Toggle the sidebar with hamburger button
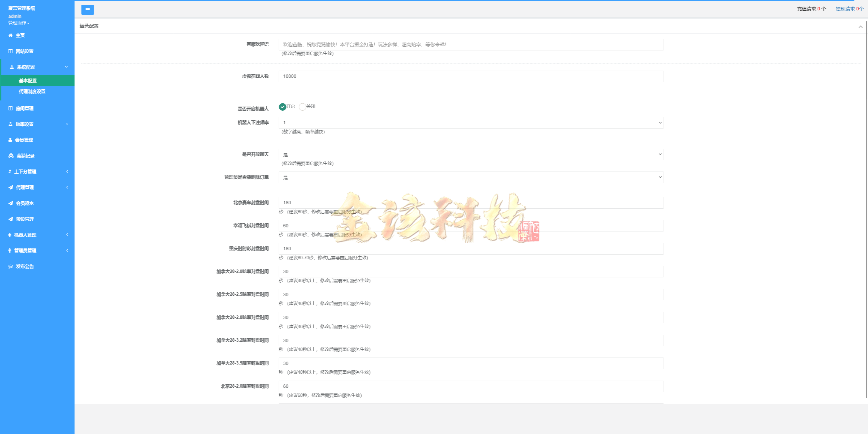The image size is (868, 434). [x=88, y=10]
